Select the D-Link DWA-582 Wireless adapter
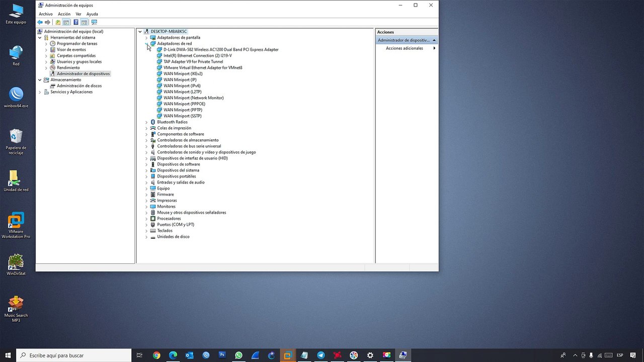 coord(221,50)
